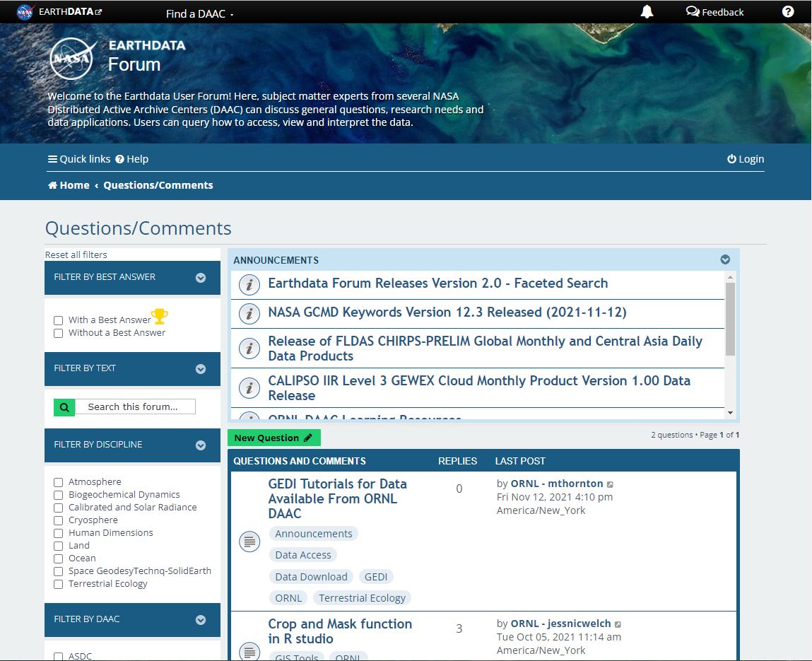Viewport: 812px width, 661px height.
Task: Click the EARTHDATA top bar link
Action: pos(70,11)
